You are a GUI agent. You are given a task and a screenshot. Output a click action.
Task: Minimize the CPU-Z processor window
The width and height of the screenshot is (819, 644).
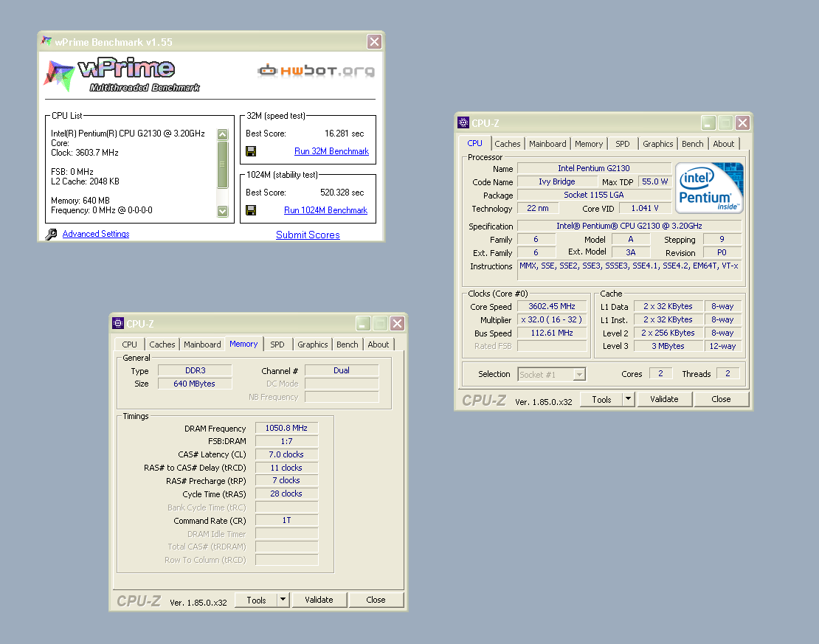click(x=708, y=122)
